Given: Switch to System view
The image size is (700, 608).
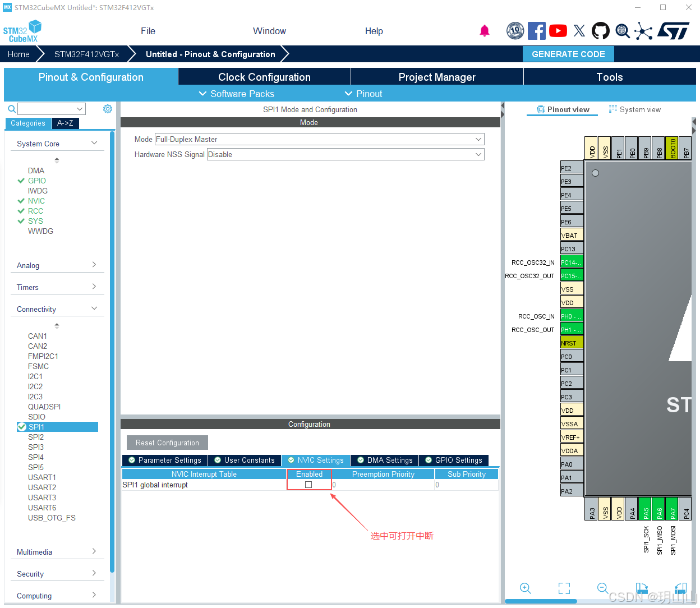Looking at the screenshot, I should click(x=635, y=109).
